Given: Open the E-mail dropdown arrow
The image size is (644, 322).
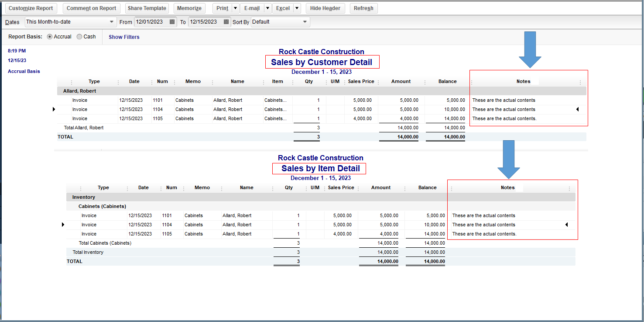Looking at the screenshot, I should 267,8.
